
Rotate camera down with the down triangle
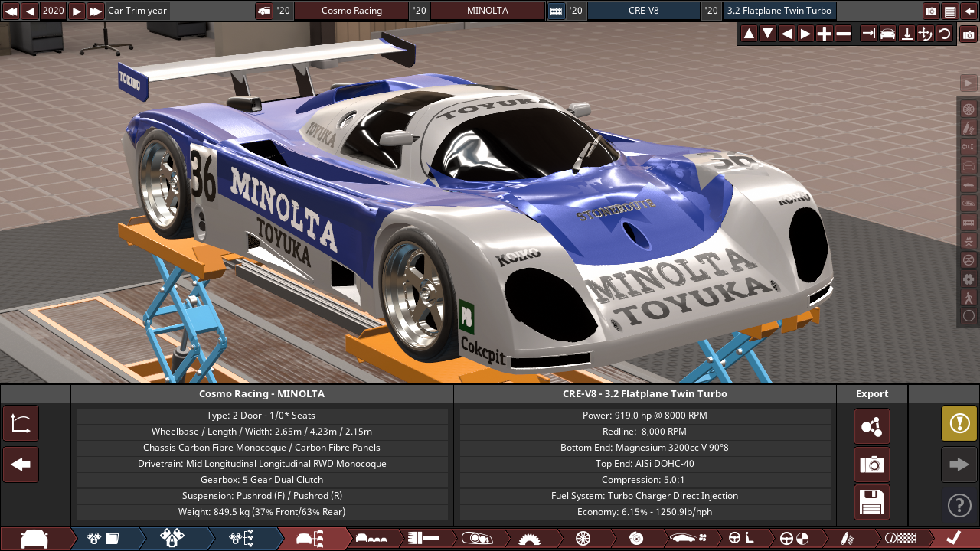coord(767,34)
